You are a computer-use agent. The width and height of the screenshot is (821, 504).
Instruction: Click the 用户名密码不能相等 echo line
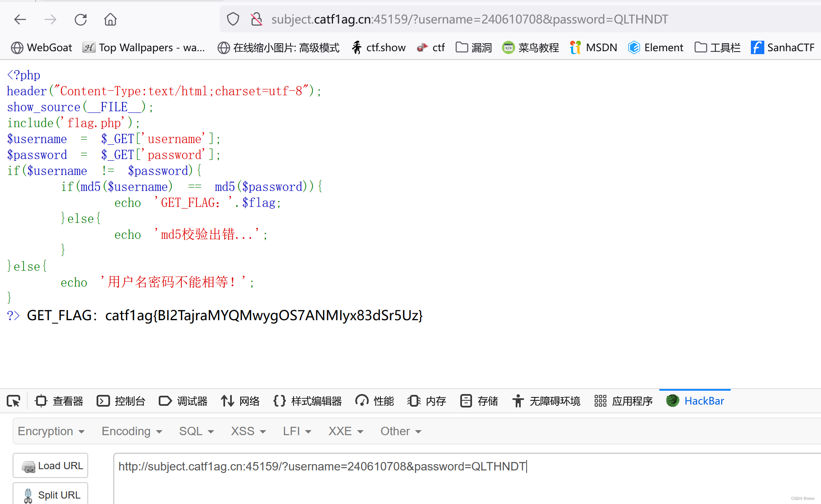(157, 282)
